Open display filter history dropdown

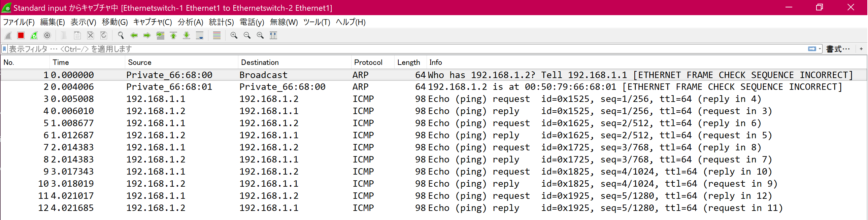[x=820, y=49]
